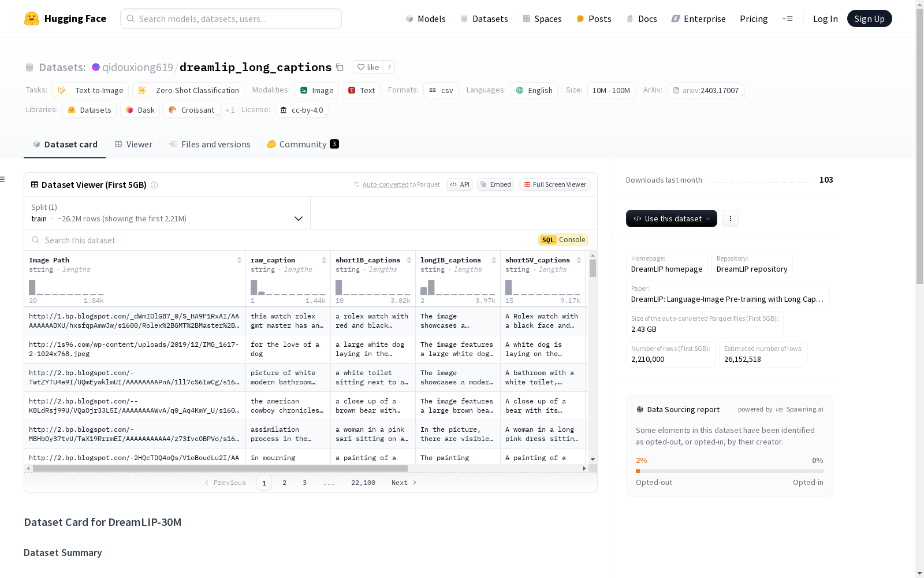The width and height of the screenshot is (924, 578).
Task: Sort the raw_caption column
Action: coord(324,260)
